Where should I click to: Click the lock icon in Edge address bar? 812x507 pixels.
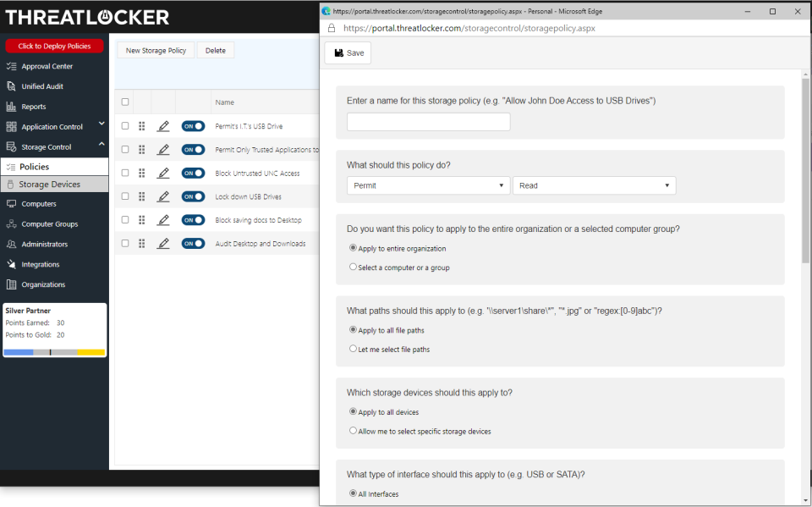coord(332,29)
